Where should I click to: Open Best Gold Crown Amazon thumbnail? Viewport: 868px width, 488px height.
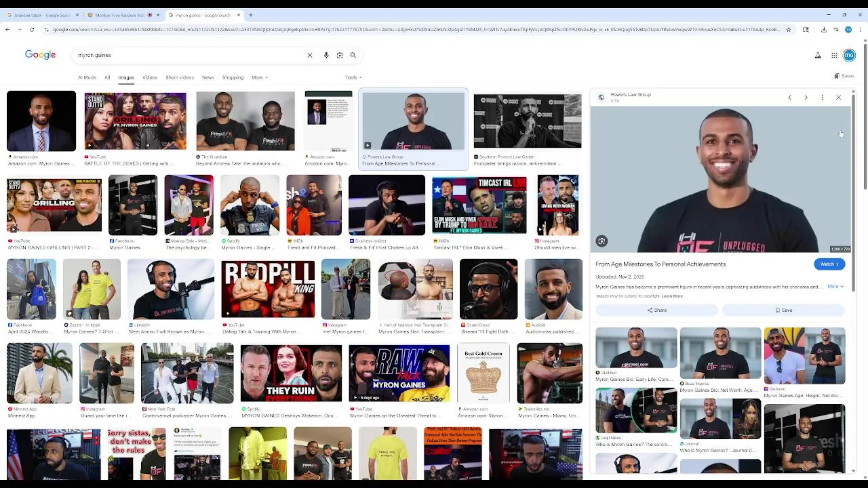pyautogui.click(x=483, y=373)
